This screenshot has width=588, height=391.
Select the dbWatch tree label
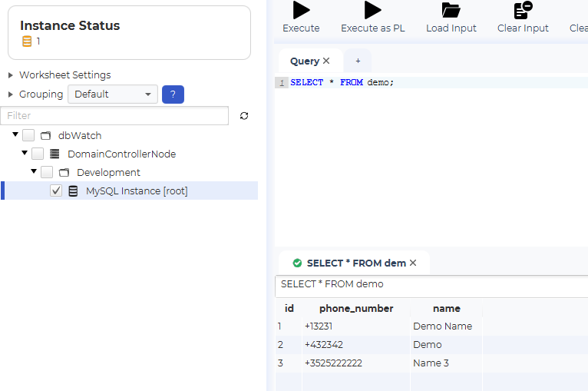click(x=80, y=135)
